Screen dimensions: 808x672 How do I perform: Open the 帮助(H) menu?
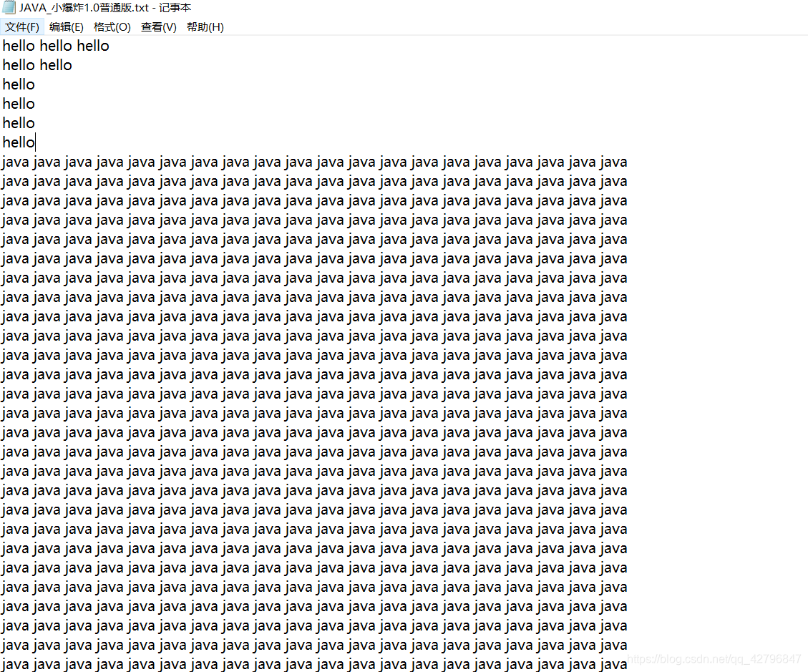tap(205, 26)
